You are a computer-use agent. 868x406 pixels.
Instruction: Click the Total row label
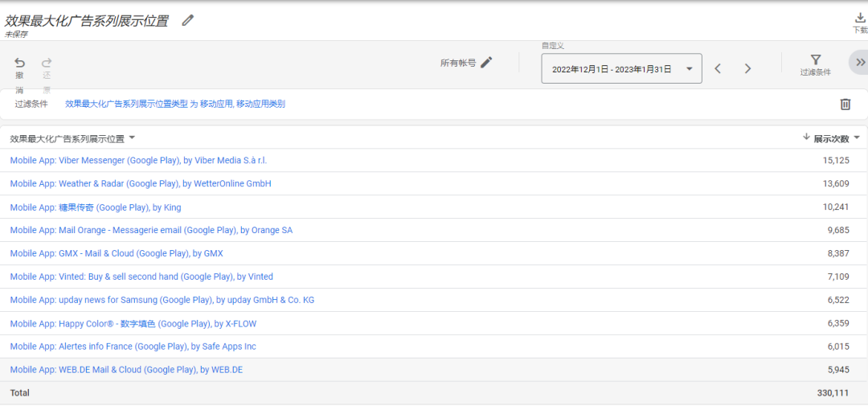coord(20,392)
